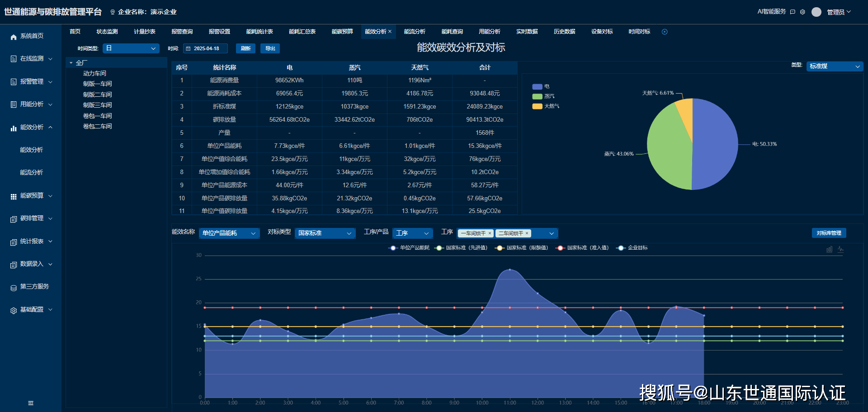Click the 导出 export button
868x412 pixels.
click(x=270, y=48)
